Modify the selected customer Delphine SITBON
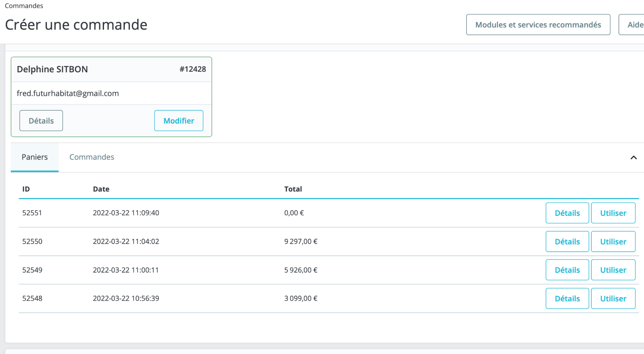 (x=179, y=121)
